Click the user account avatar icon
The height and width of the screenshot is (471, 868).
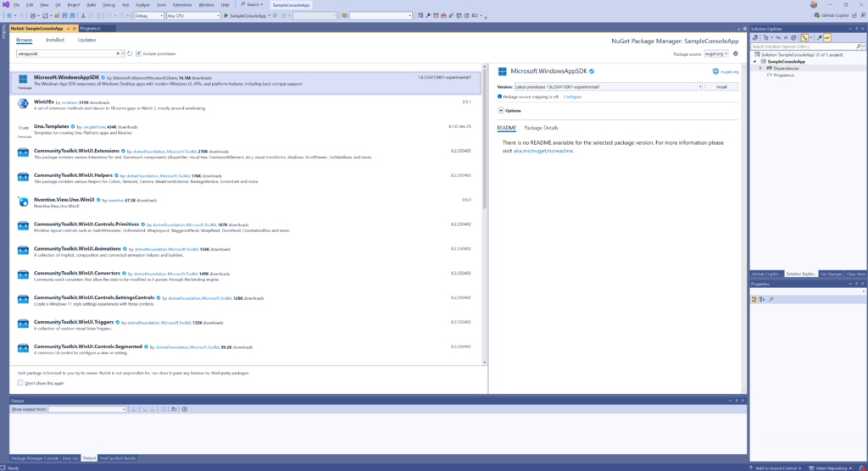coord(814,4)
